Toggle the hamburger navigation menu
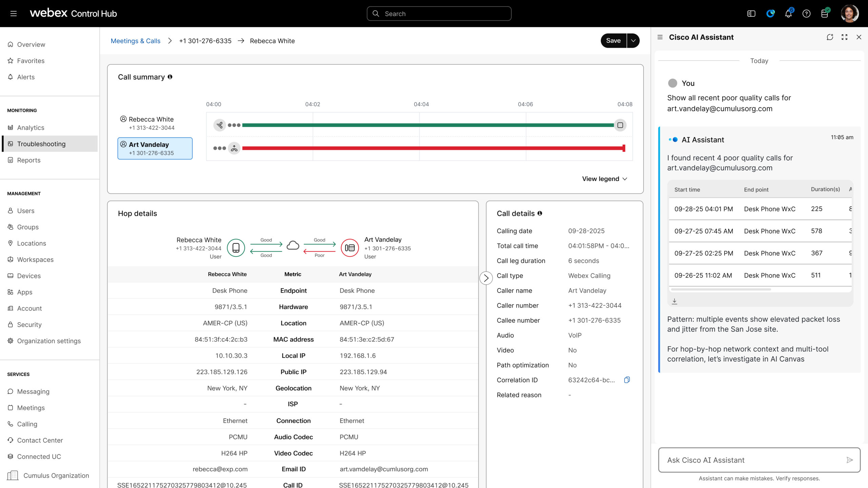868x488 pixels. click(14, 14)
